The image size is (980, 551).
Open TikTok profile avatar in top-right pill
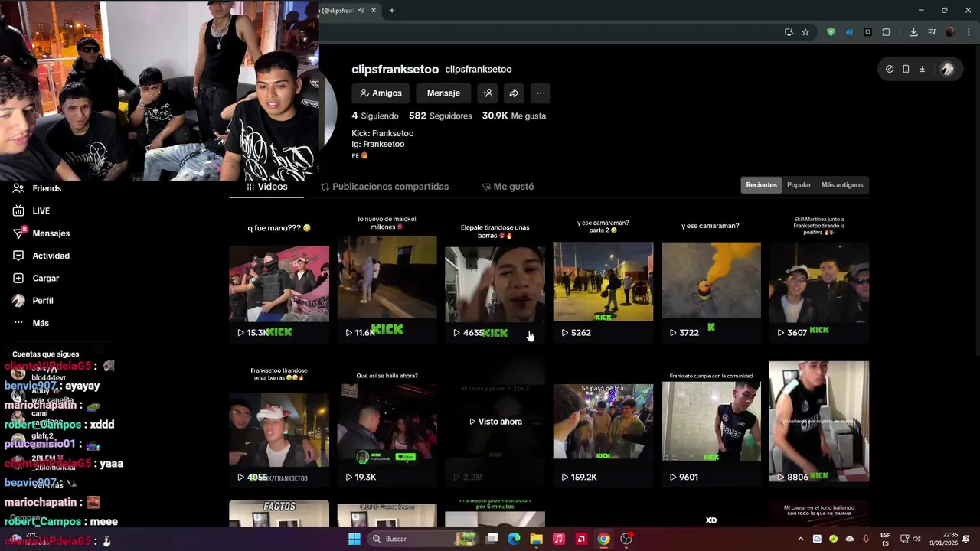coord(947,69)
